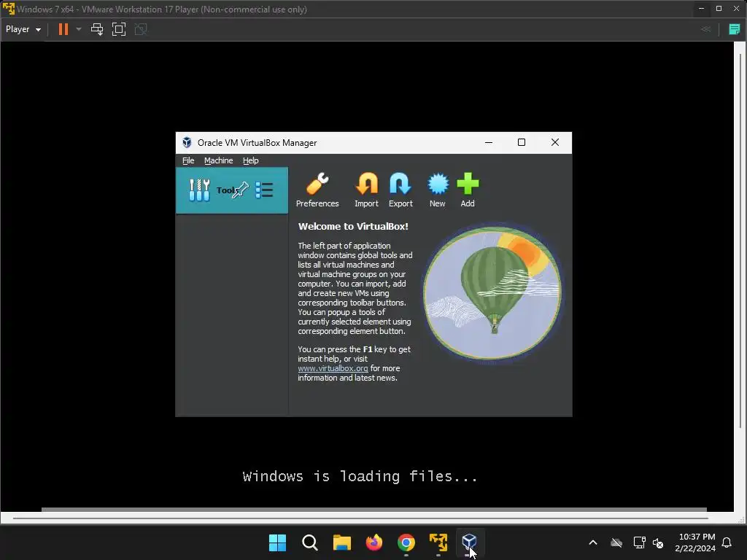Open the Help menu in VirtualBox
747x560 pixels.
(x=251, y=160)
